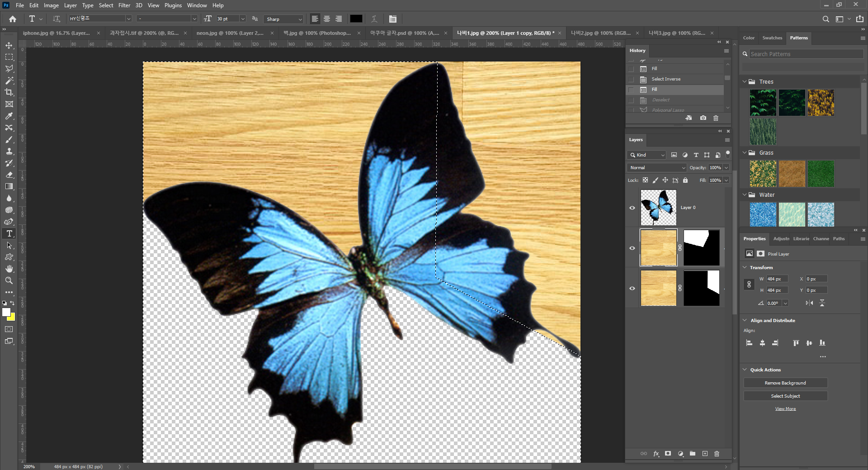Collapse the Water pattern group
868x470 pixels.
click(x=745, y=195)
